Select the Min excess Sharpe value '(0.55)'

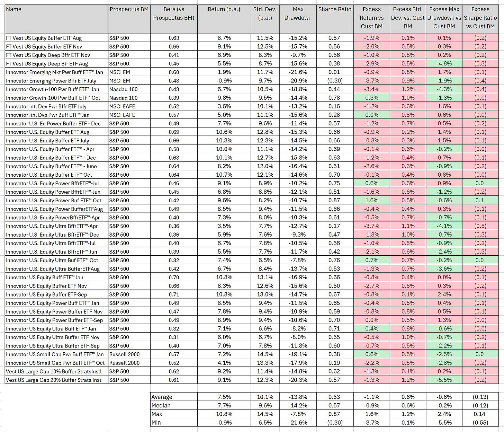pos(480,422)
